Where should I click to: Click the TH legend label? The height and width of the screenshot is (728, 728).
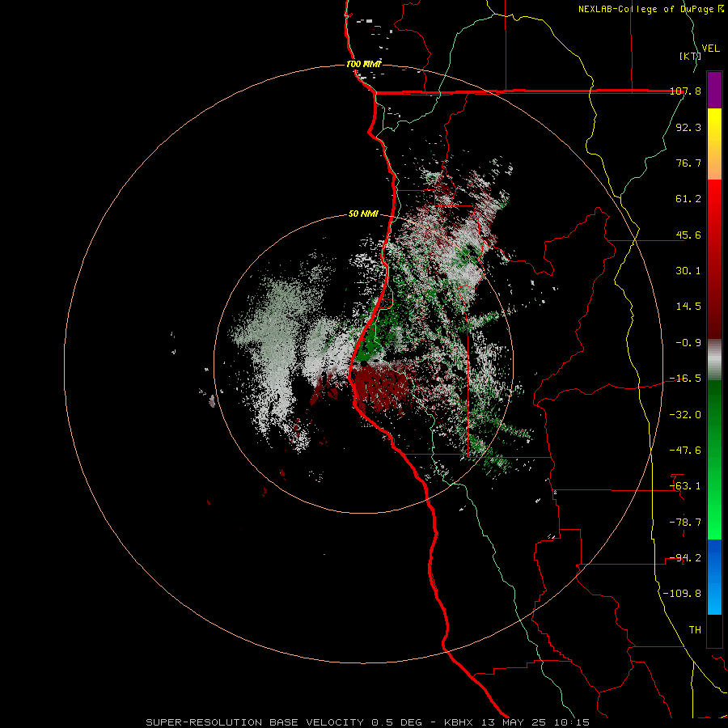click(x=695, y=630)
